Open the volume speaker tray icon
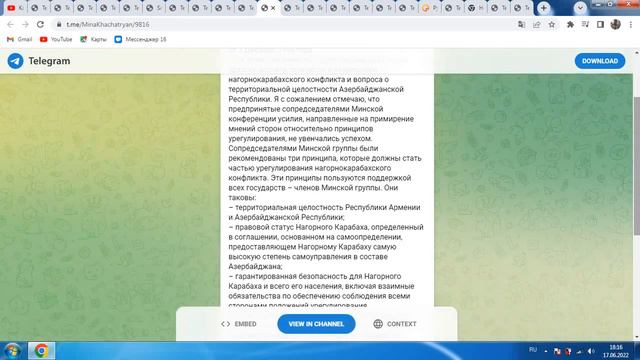The image size is (640, 360). pyautogui.click(x=591, y=351)
